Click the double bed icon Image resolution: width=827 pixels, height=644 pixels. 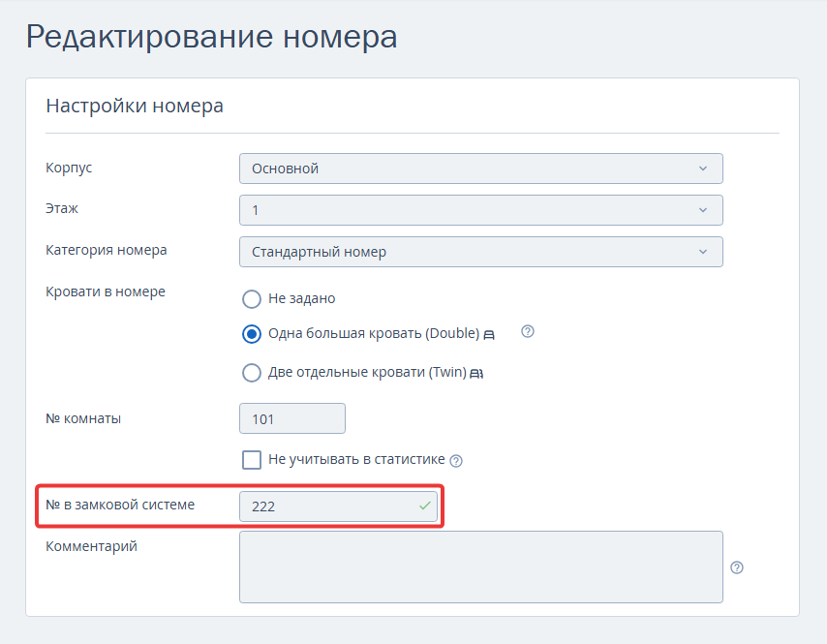489,335
